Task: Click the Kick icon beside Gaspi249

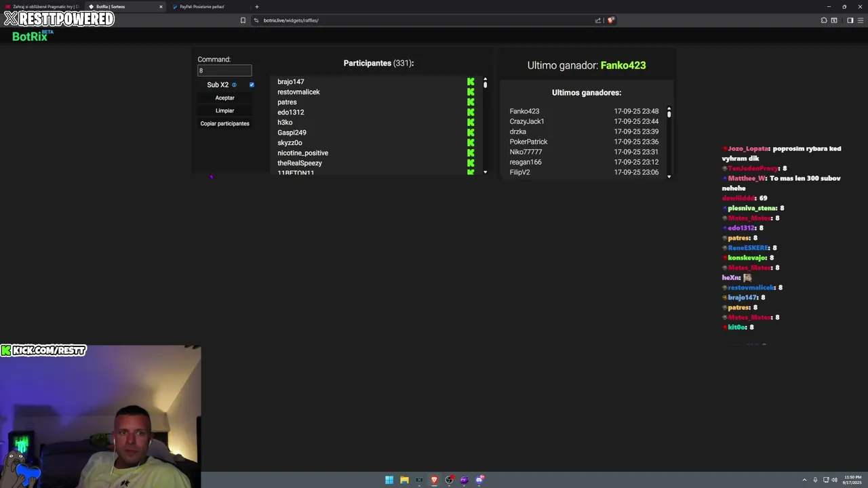Action: click(x=471, y=133)
